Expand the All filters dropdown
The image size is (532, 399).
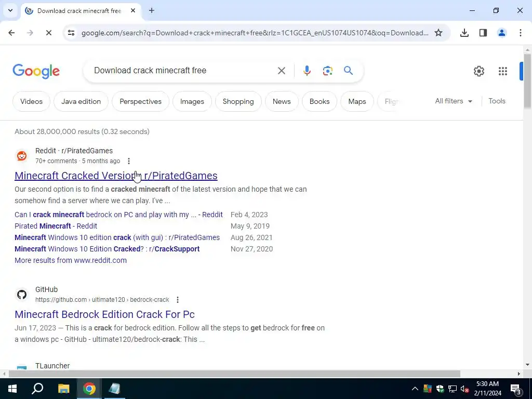(454, 101)
